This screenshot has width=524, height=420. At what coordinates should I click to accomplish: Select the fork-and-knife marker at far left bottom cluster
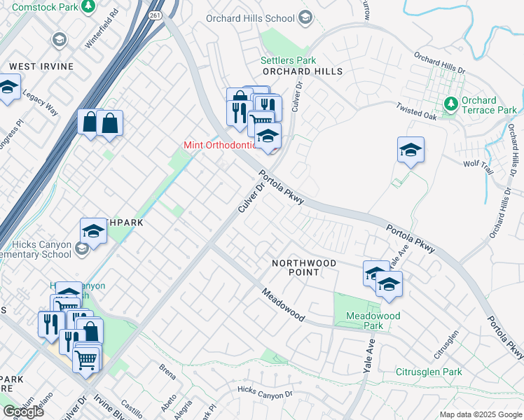pos(51,327)
